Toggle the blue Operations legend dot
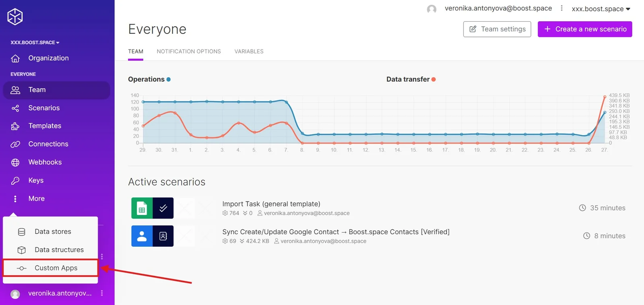This screenshot has height=305, width=644. (169, 79)
